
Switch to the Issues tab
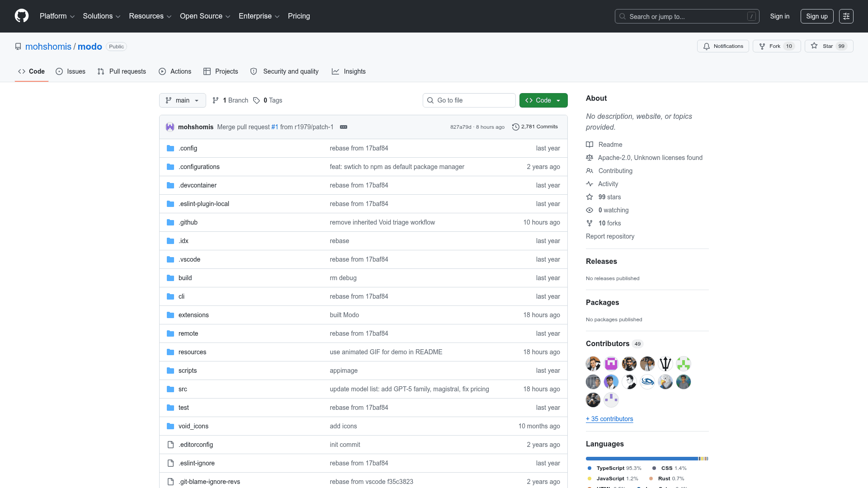(71, 71)
